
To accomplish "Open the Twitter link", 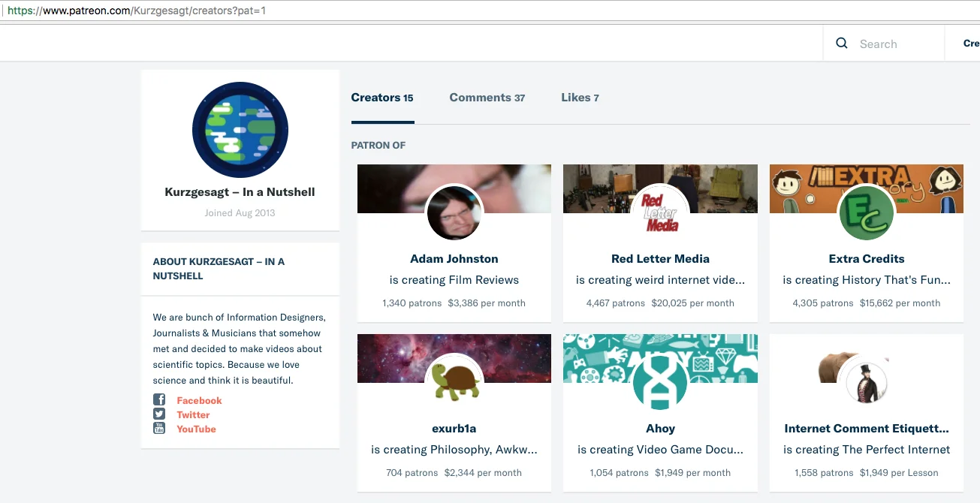I will tap(193, 414).
